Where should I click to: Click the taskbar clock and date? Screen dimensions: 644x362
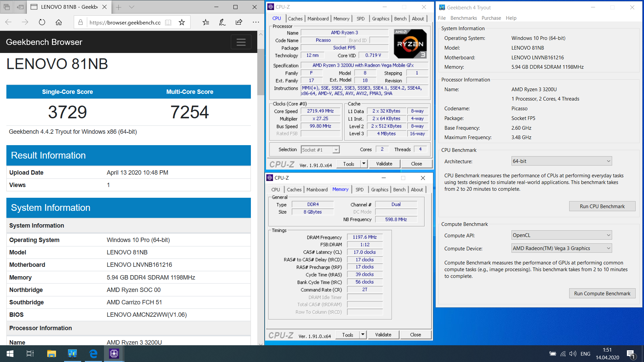click(607, 354)
